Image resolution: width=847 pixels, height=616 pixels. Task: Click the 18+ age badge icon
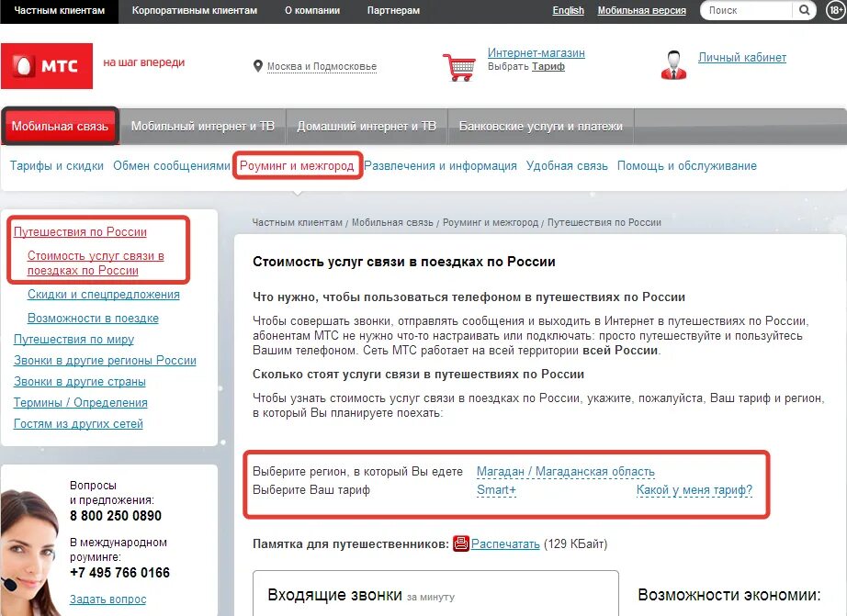[836, 10]
